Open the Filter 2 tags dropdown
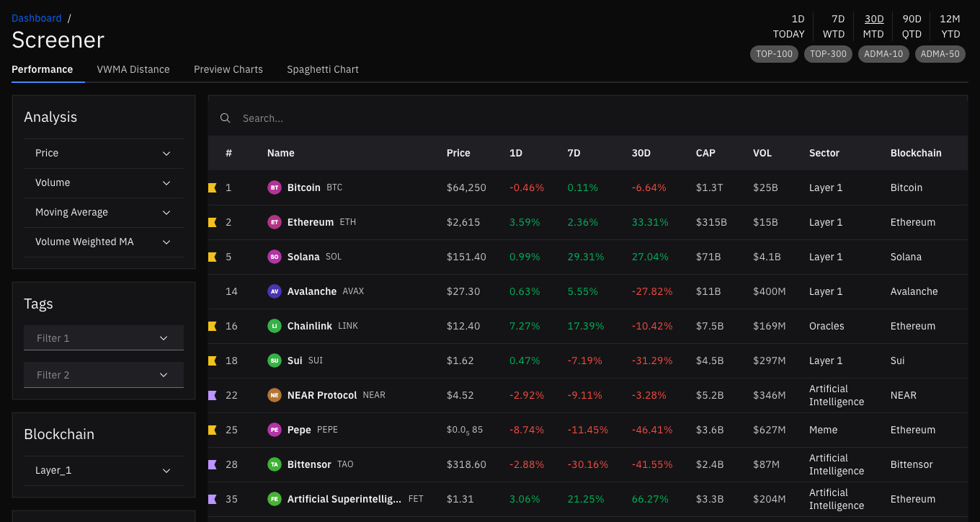The image size is (980, 522). pyautogui.click(x=104, y=375)
